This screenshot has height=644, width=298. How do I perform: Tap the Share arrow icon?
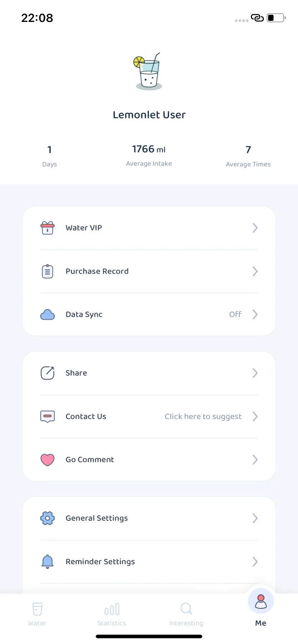[x=48, y=373]
